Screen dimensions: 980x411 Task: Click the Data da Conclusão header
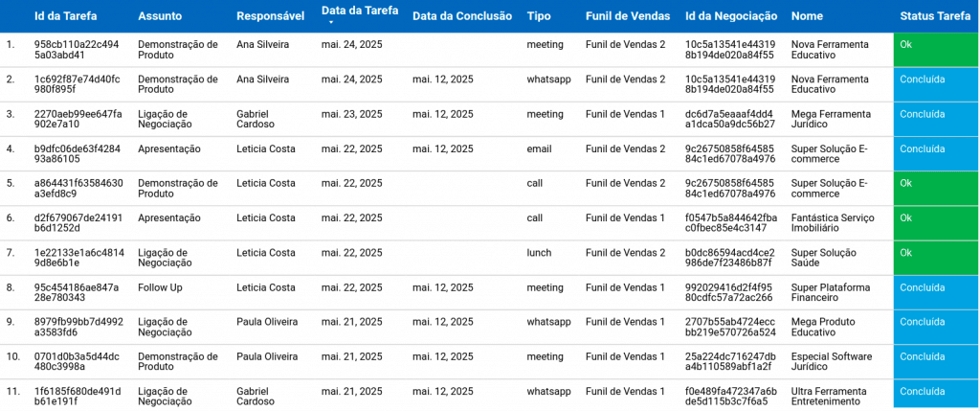click(460, 16)
